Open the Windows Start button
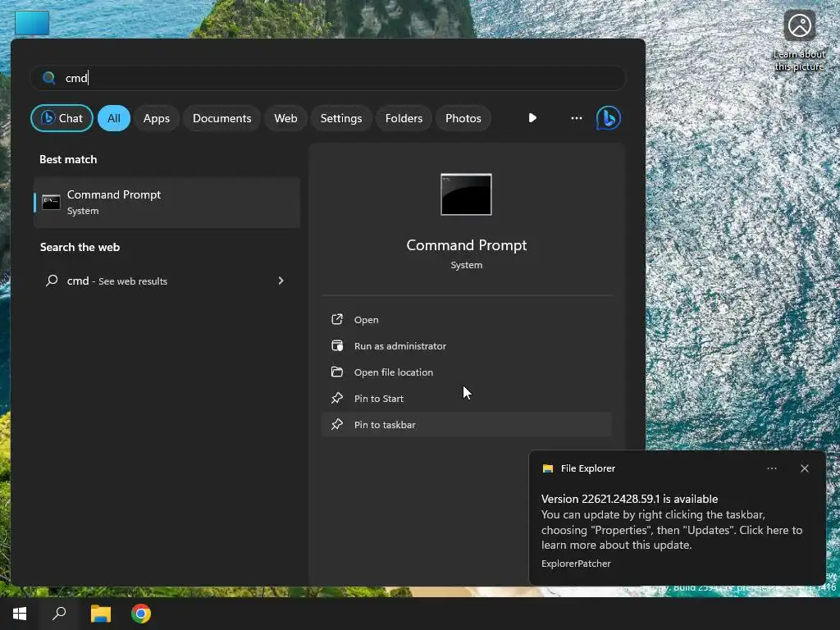The height and width of the screenshot is (630, 840). click(20, 614)
